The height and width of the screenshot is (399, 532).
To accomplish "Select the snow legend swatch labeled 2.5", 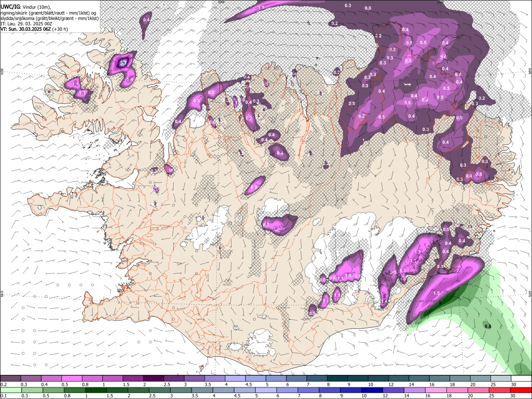I will pyautogui.click(x=174, y=379).
